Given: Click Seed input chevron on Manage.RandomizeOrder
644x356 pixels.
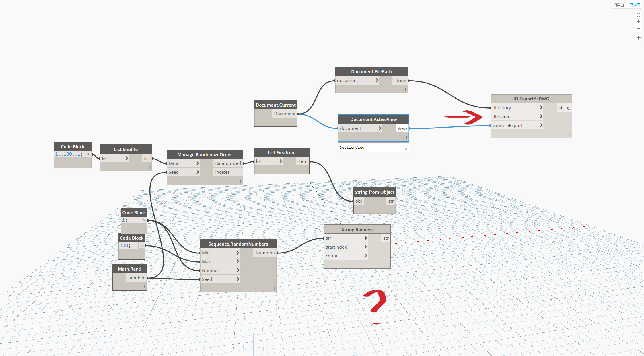Looking at the screenshot, I should pos(197,172).
